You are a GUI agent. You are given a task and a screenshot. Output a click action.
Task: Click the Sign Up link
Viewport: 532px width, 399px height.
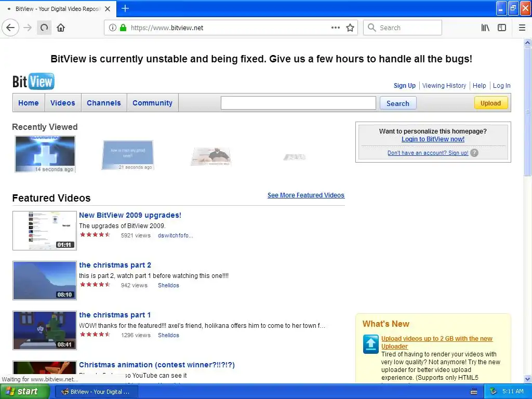pyautogui.click(x=404, y=86)
